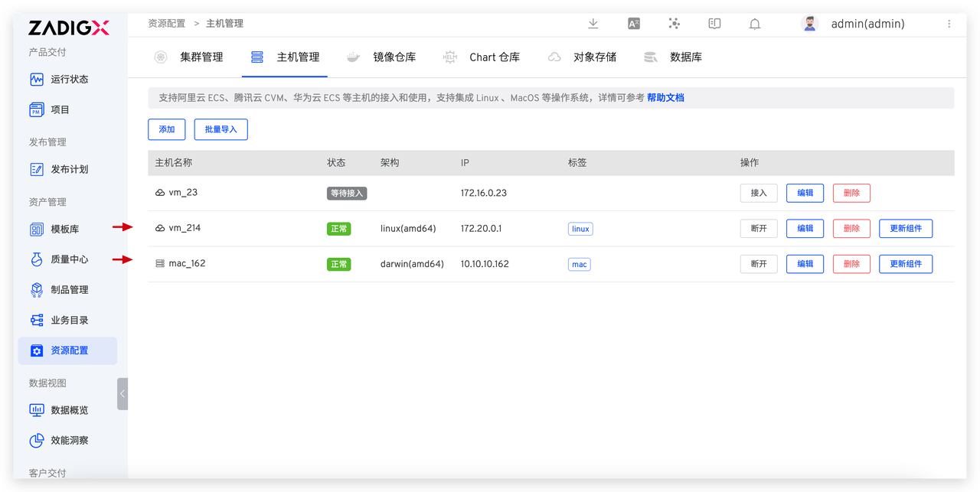Screen dimensions: 980x492
Task: Open notifications via the bell icon
Action: 754,24
